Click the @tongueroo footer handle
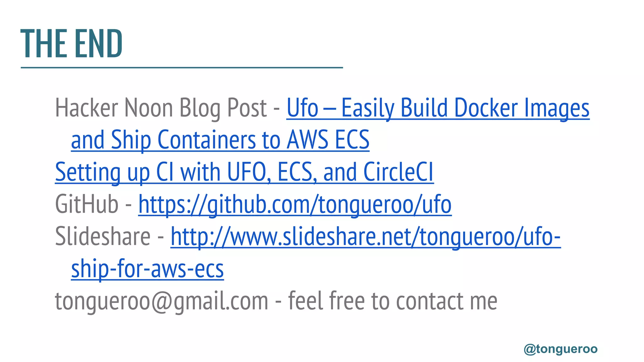The image size is (644, 362). (x=561, y=349)
